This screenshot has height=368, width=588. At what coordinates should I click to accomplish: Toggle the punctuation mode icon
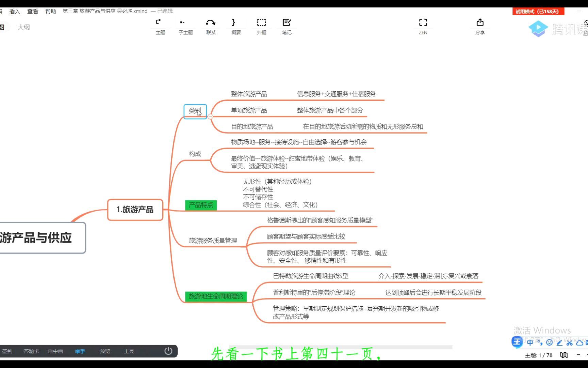point(540,342)
